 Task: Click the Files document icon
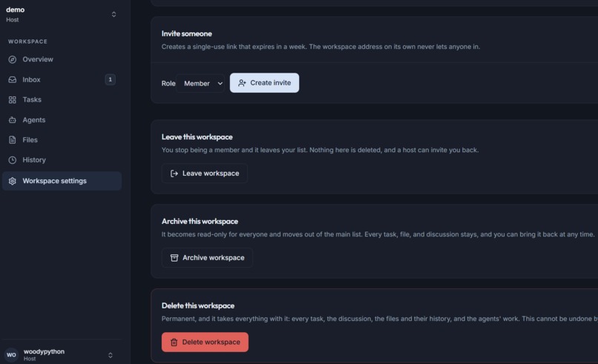(12, 140)
